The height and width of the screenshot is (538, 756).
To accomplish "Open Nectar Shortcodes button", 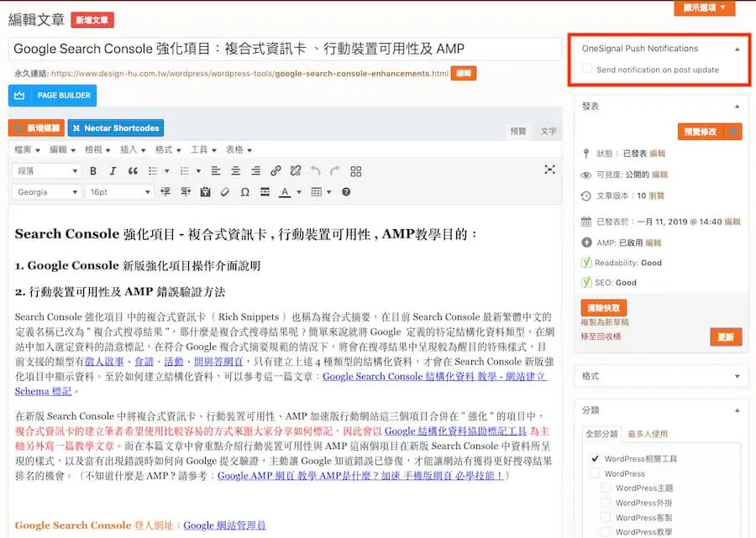I will (116, 128).
